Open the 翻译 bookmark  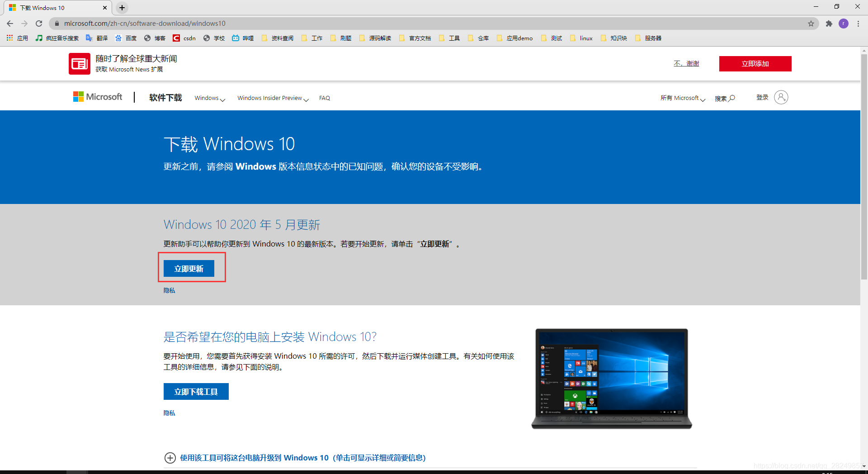click(x=97, y=38)
